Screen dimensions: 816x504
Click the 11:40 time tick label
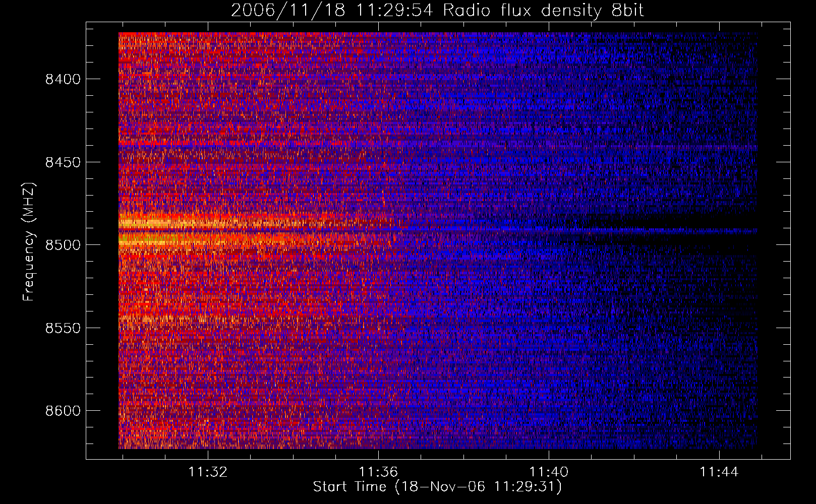549,472
